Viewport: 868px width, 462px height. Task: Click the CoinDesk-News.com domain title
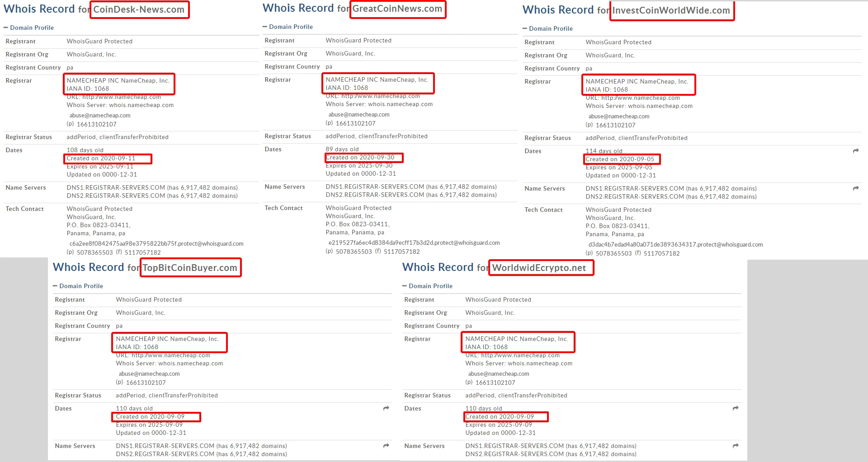[x=139, y=9]
